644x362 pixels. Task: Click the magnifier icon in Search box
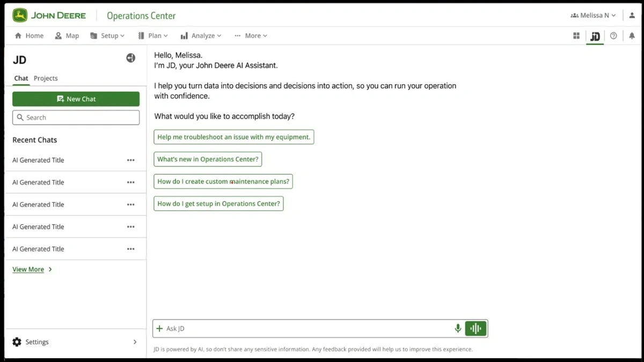click(20, 117)
